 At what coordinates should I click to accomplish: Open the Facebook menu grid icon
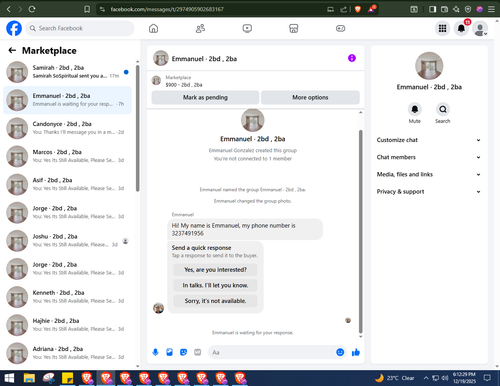(442, 29)
